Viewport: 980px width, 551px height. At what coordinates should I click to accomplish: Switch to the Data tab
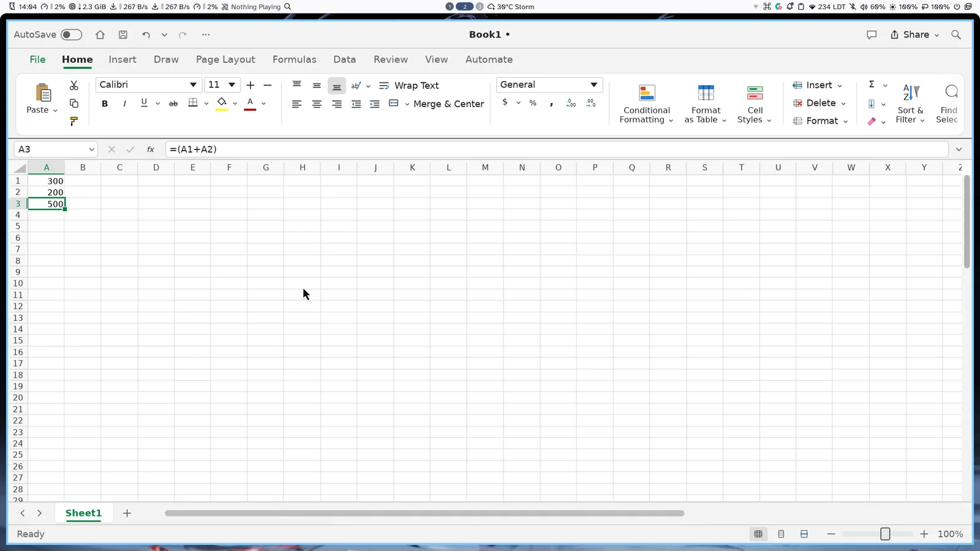coord(345,59)
